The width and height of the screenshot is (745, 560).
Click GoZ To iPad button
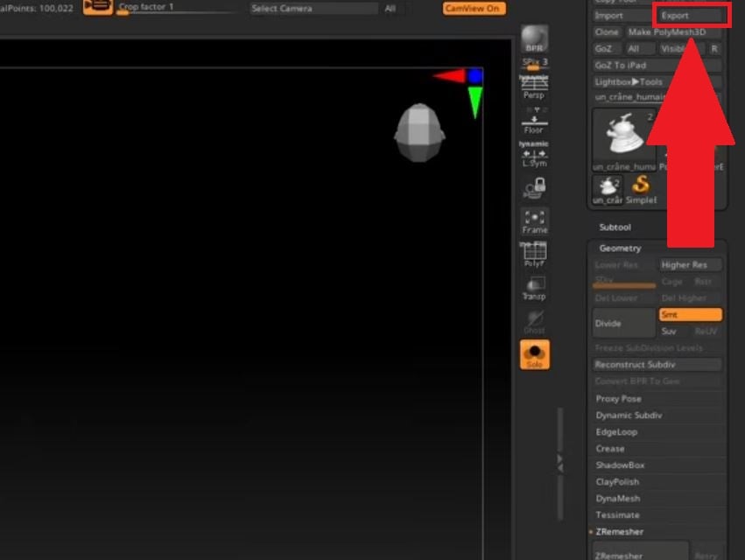click(x=657, y=66)
